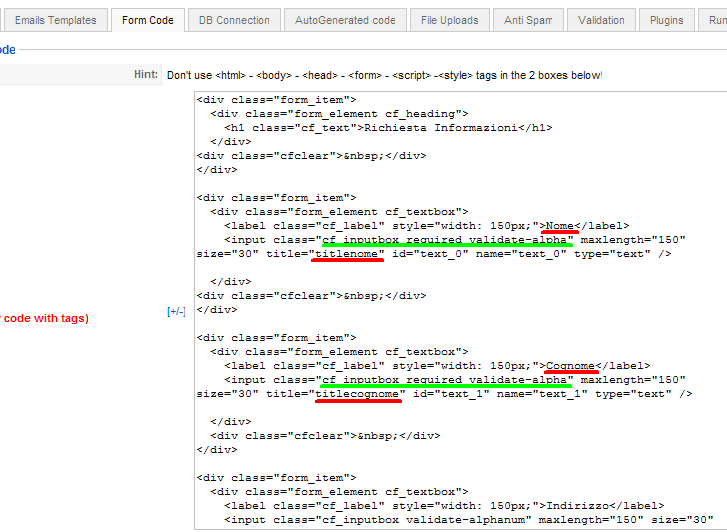Toggle the [+/-] expander for the code box
This screenshot has height=532, width=727.
pyautogui.click(x=176, y=311)
